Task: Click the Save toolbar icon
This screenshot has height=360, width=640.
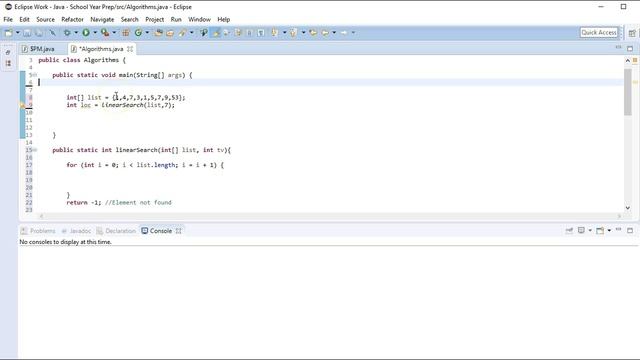Action: click(x=27, y=33)
